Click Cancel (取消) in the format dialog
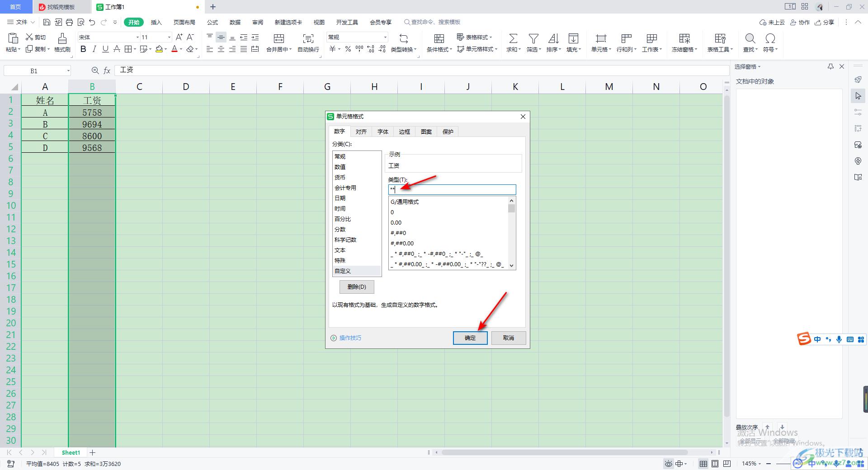This screenshot has width=868, height=470. [x=509, y=338]
